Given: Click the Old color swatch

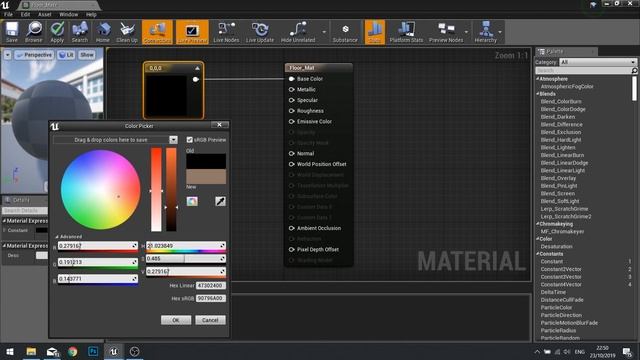Looking at the screenshot, I should coord(206,161).
